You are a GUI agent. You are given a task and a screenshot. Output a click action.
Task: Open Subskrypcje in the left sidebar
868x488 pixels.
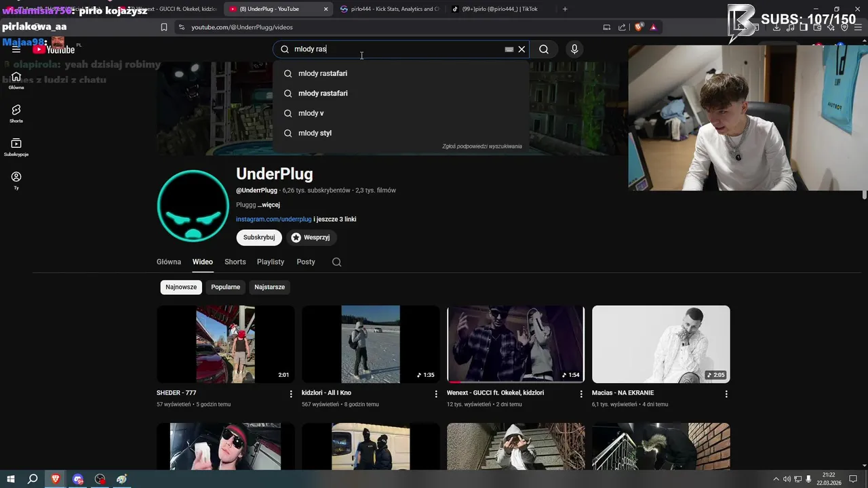pos(16,147)
